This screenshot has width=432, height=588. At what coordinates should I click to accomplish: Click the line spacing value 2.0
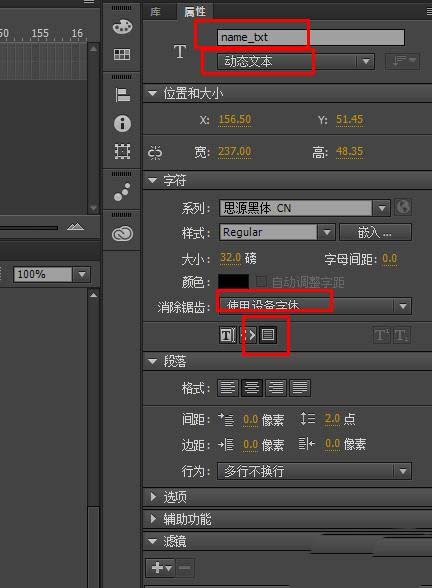332,418
